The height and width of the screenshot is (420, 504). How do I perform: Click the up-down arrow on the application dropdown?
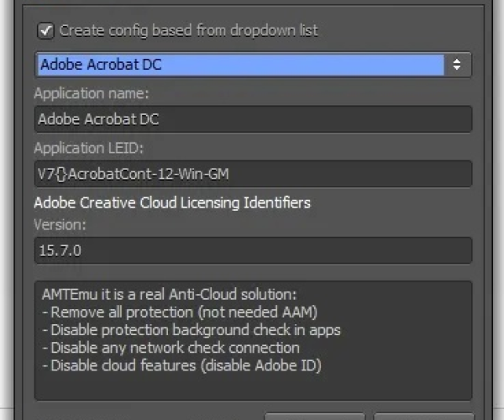(x=457, y=64)
